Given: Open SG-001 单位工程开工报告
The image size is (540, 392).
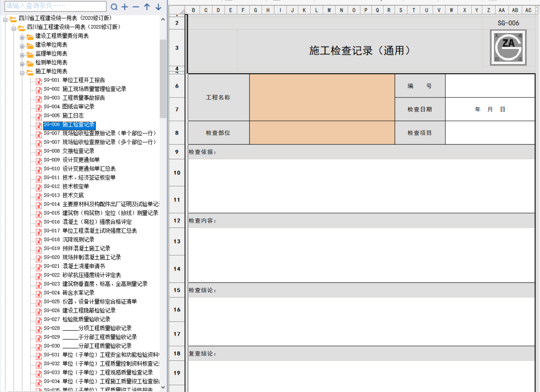Looking at the screenshot, I should pos(74,80).
